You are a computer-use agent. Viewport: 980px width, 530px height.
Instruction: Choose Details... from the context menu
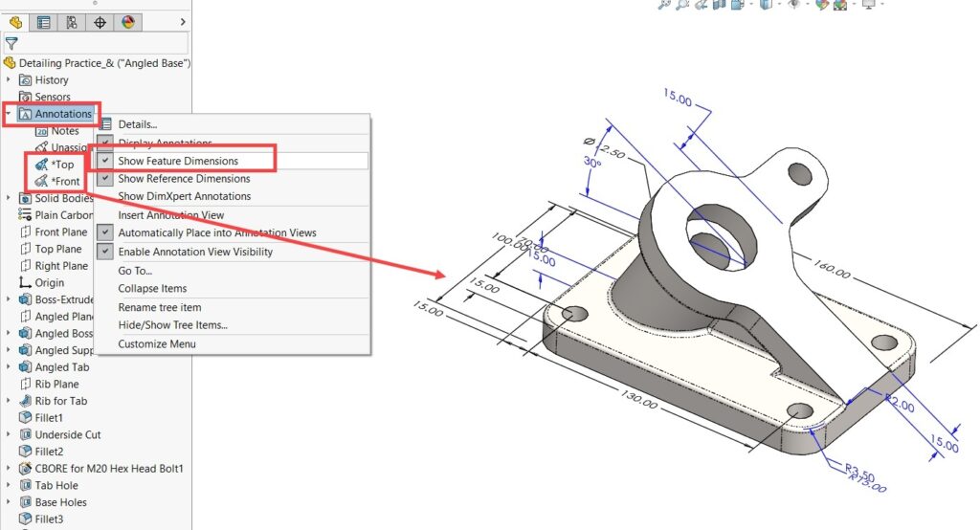tap(137, 124)
